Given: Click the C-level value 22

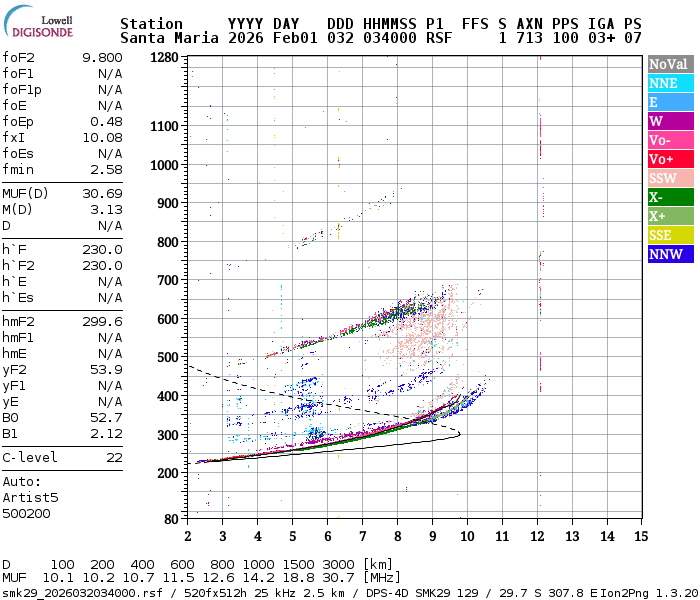Looking at the screenshot, I should (x=114, y=458).
